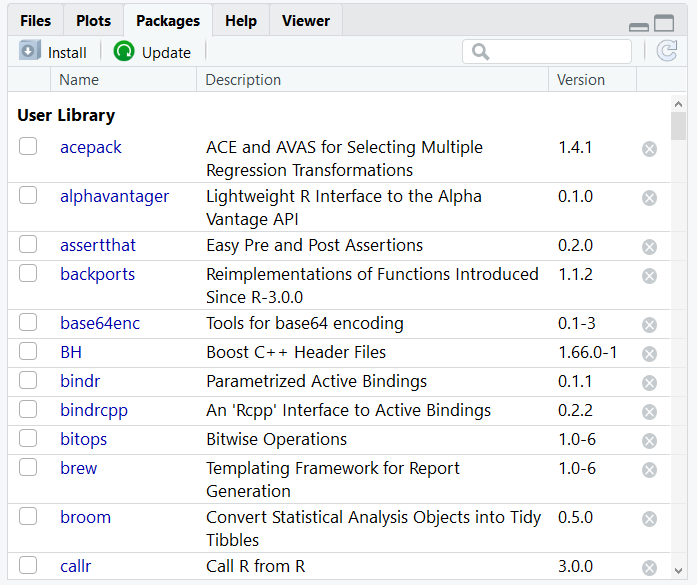Click the Install packages icon
Screen dimensions: 697x585
[30, 52]
